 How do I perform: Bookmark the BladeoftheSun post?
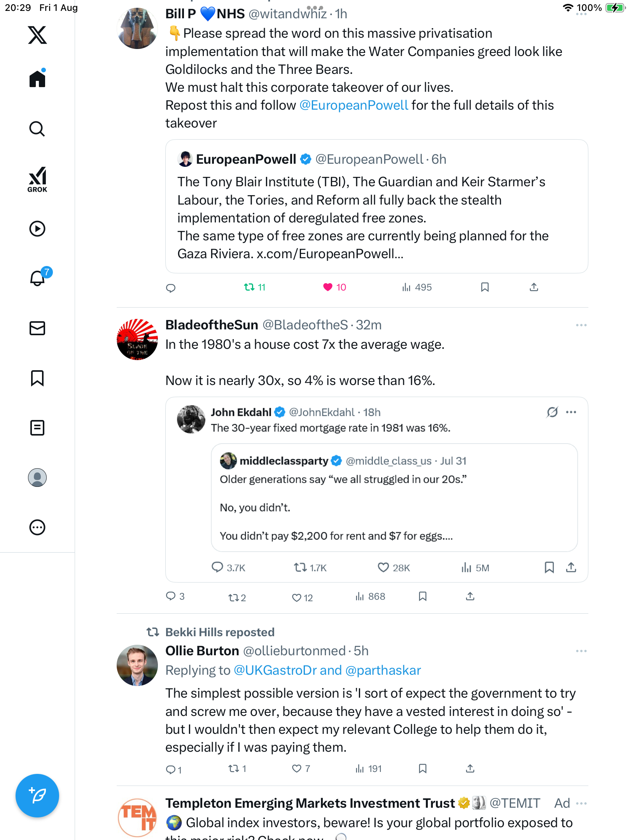coord(423,597)
